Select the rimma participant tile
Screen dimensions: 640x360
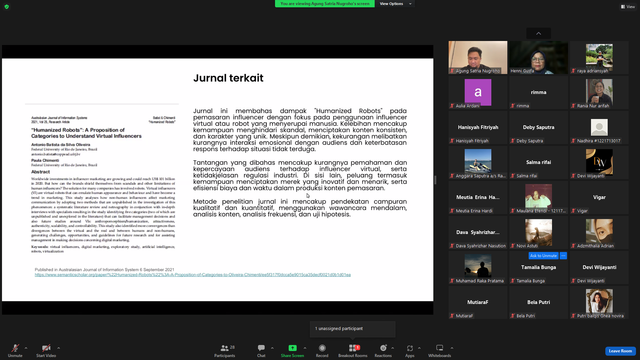538,93
